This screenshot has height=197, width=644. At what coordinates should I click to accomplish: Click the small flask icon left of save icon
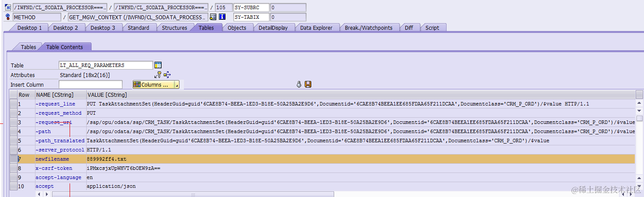(x=299, y=84)
